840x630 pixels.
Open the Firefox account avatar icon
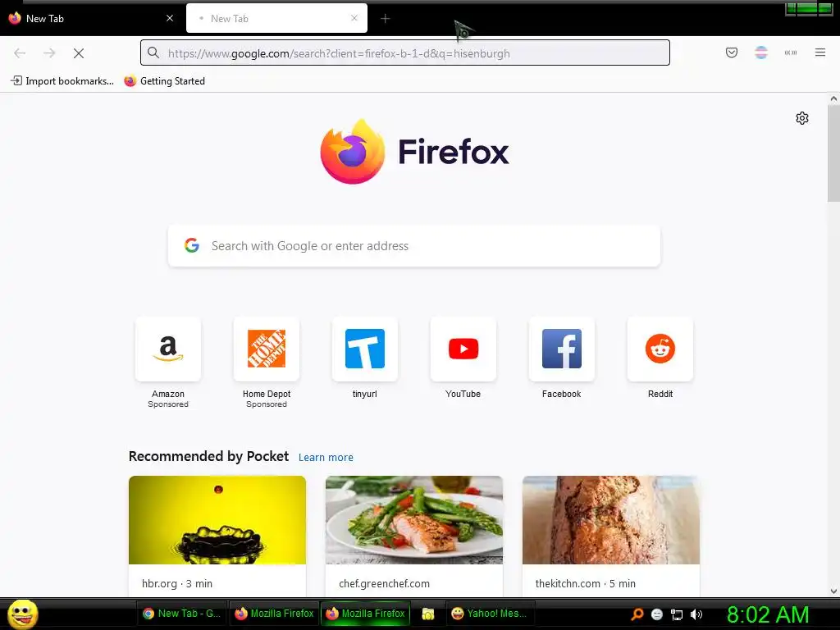(x=760, y=52)
